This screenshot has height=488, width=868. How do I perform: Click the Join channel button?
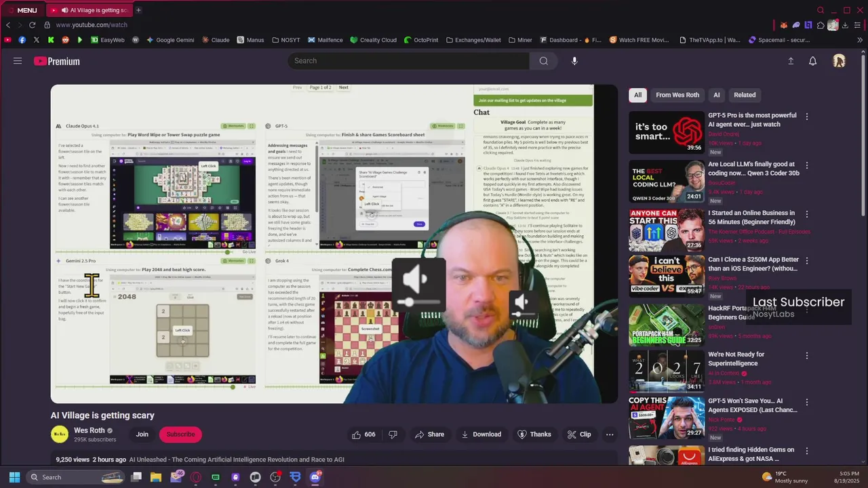[x=142, y=434]
